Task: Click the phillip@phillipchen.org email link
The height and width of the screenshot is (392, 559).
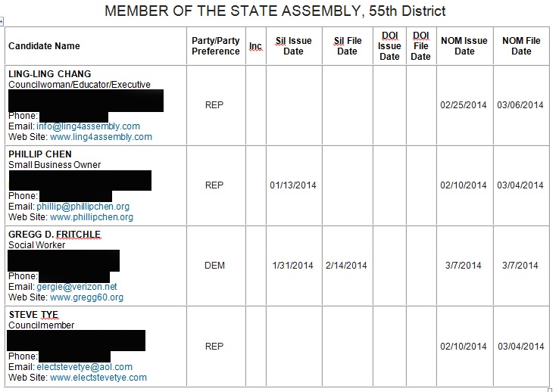Action: pos(83,207)
